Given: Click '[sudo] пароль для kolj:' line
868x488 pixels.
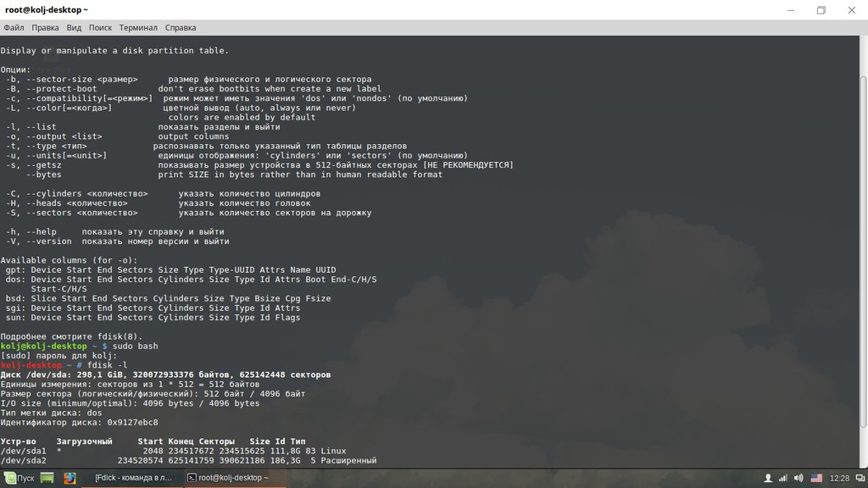Looking at the screenshot, I should coord(58,356).
